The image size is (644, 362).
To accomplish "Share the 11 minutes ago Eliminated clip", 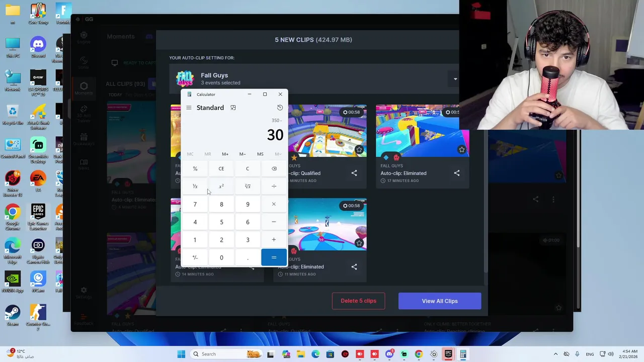I will pyautogui.click(x=354, y=266).
